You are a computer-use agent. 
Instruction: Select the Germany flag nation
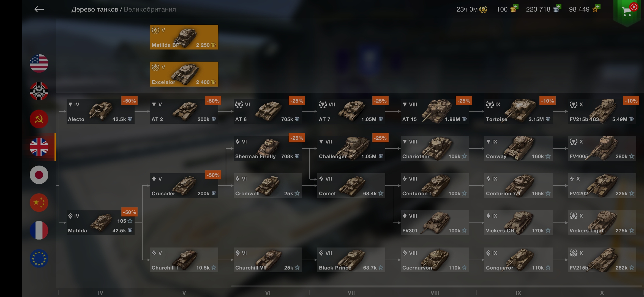39,91
